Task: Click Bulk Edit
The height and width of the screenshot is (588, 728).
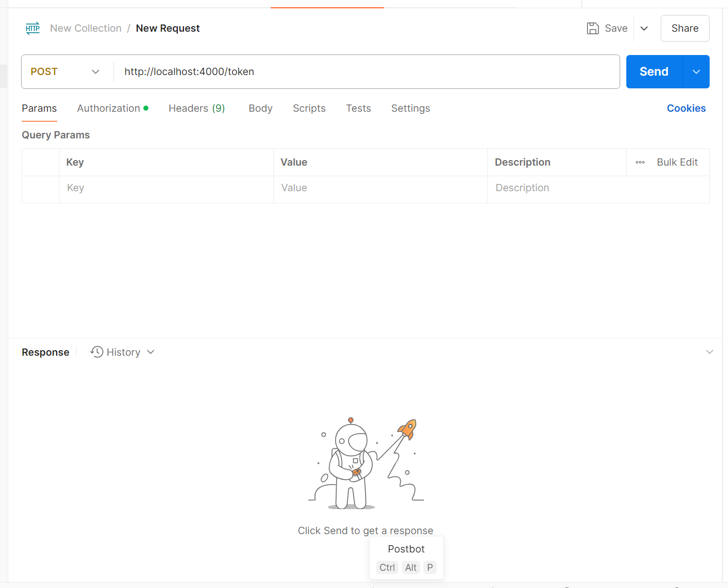Action: [x=677, y=162]
